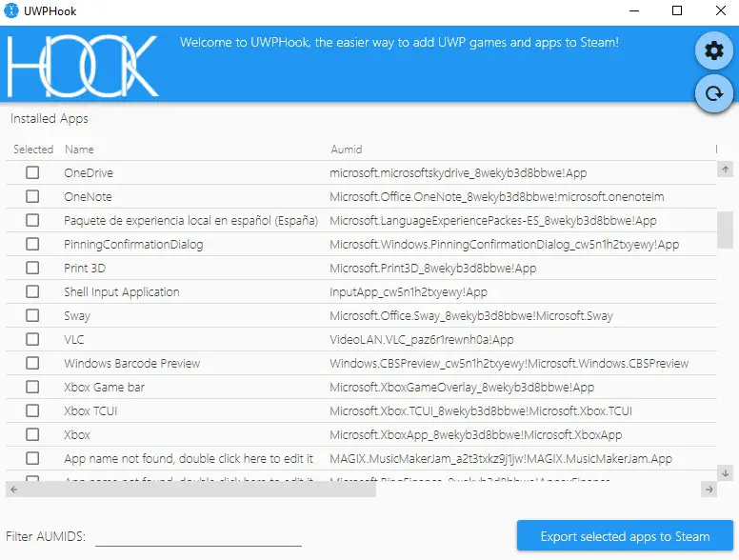Click Microsoft.Office.OneNote Aumid value

point(497,196)
